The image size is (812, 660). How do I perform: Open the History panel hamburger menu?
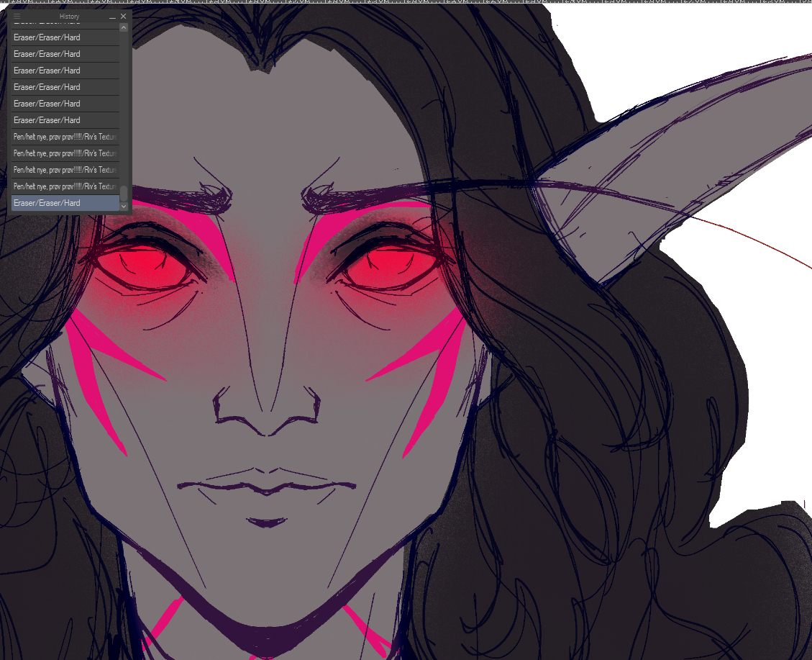[17, 16]
